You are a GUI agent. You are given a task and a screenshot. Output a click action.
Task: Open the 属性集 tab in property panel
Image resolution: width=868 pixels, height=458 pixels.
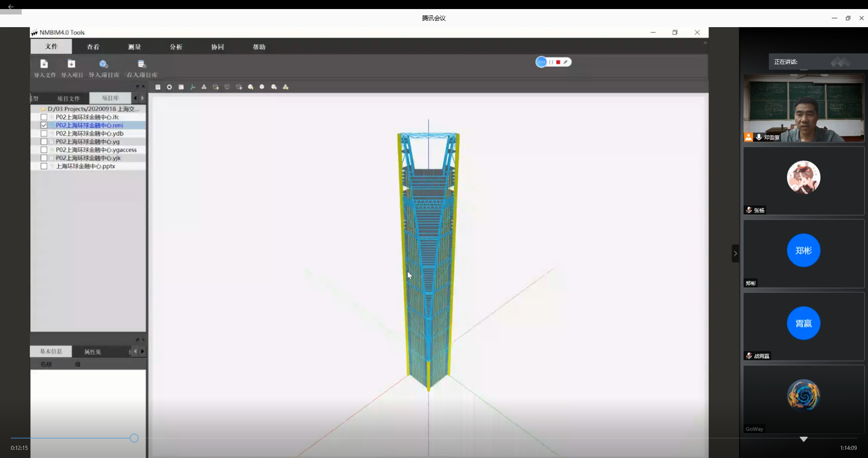click(x=93, y=352)
